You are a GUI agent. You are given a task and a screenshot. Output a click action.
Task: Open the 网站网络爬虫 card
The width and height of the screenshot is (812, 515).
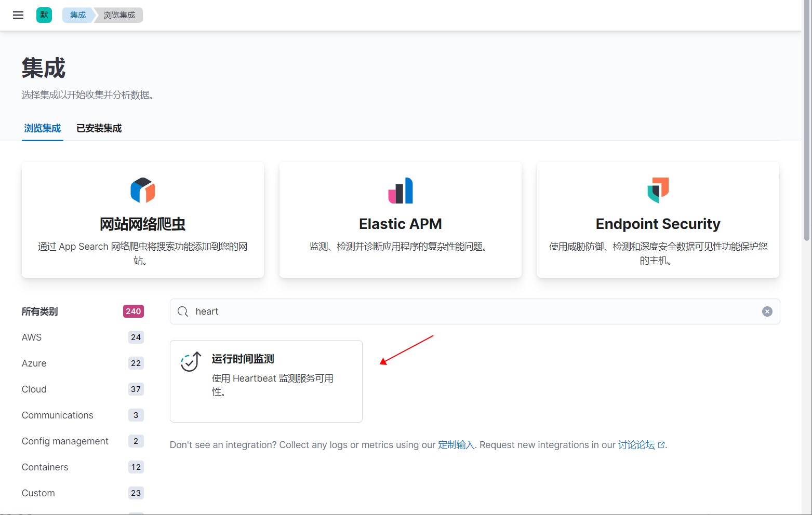pos(143,220)
